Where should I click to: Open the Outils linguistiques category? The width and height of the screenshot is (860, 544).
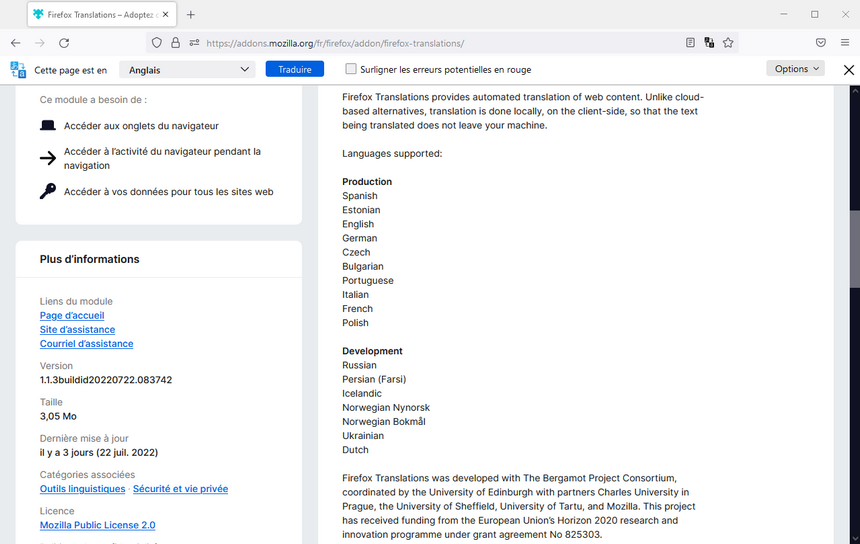pos(82,489)
